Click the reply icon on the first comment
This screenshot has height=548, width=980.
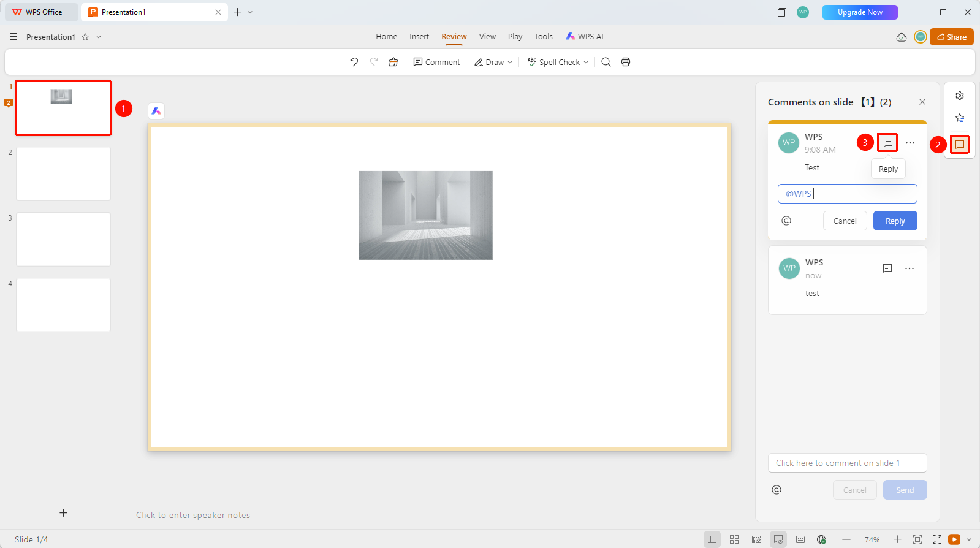[887, 142]
